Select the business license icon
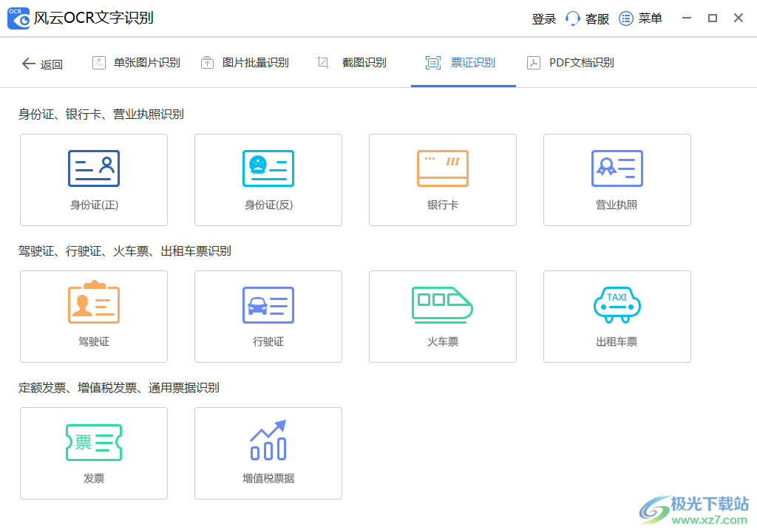 pyautogui.click(x=617, y=168)
